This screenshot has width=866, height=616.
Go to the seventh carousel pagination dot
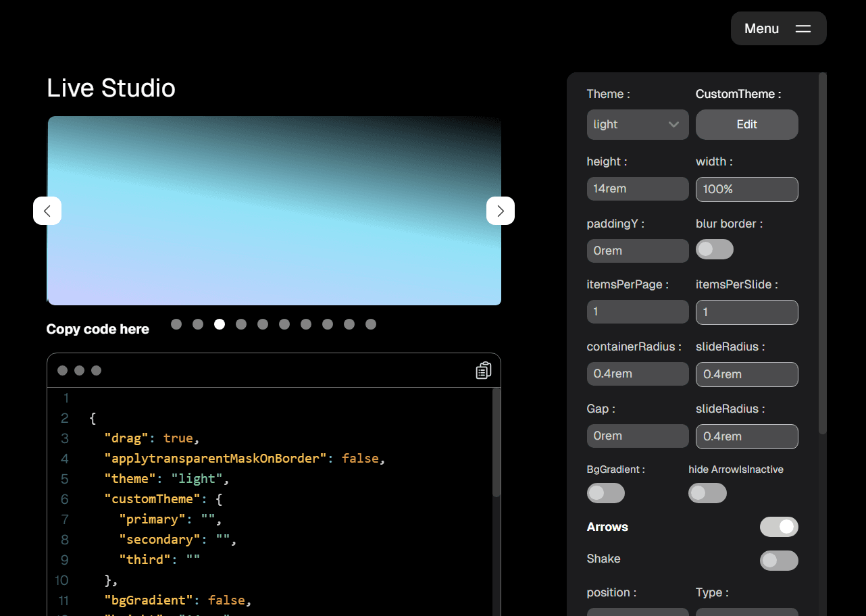(x=306, y=324)
